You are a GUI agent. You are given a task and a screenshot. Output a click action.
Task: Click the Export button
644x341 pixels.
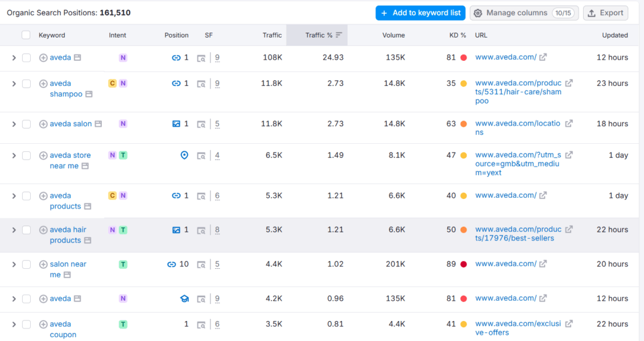click(x=606, y=13)
